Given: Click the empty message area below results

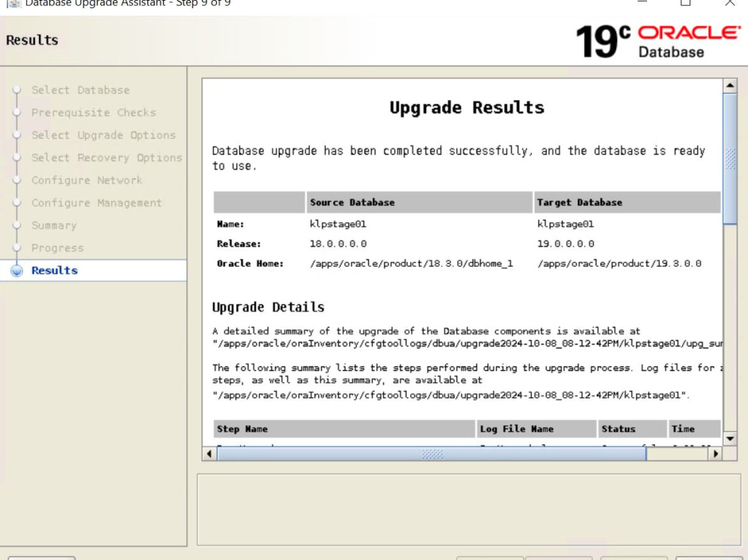Looking at the screenshot, I should click(469, 509).
